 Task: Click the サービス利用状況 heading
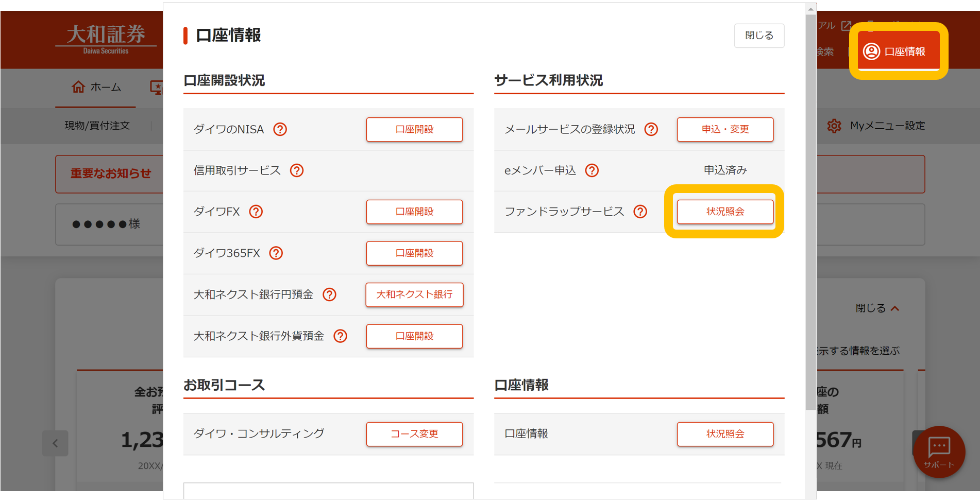click(548, 80)
